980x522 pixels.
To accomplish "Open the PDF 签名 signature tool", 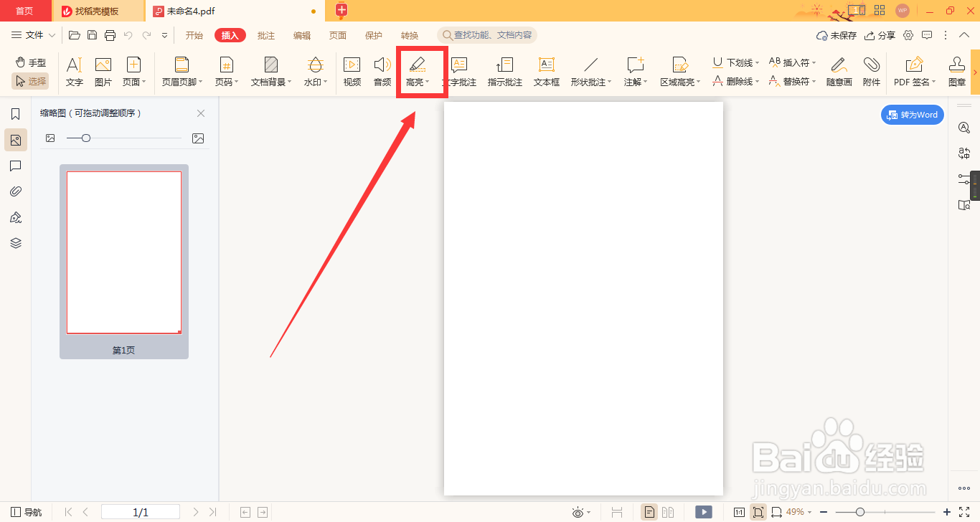I will 915,72.
